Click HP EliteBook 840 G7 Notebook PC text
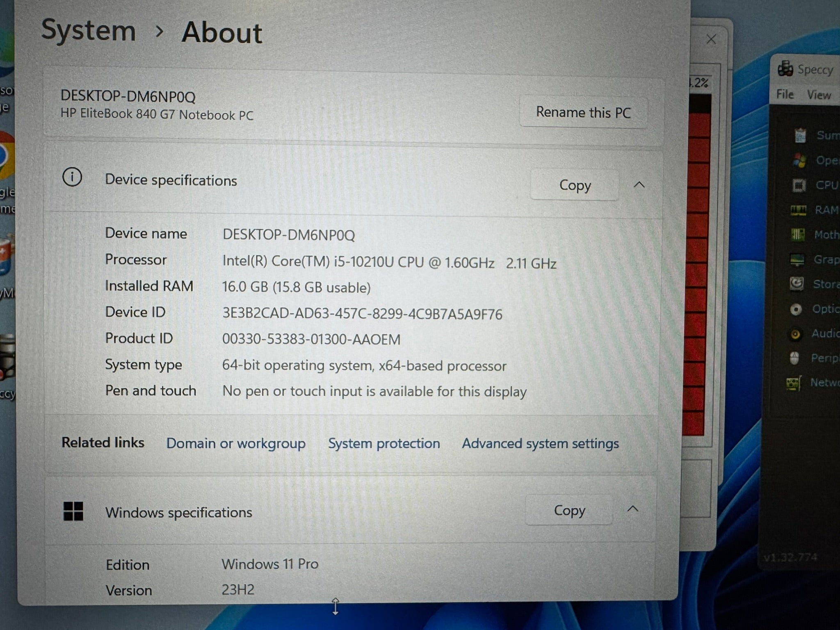 click(157, 114)
